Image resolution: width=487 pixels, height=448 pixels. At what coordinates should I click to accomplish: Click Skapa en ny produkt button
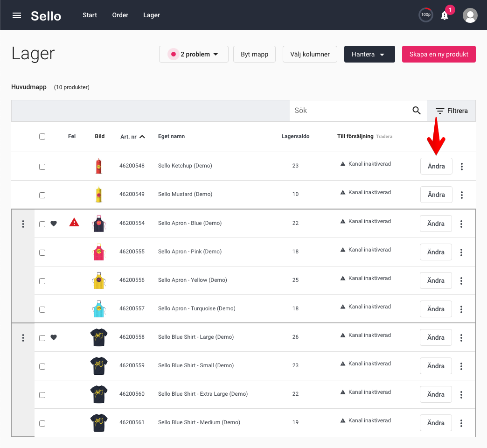(x=439, y=54)
